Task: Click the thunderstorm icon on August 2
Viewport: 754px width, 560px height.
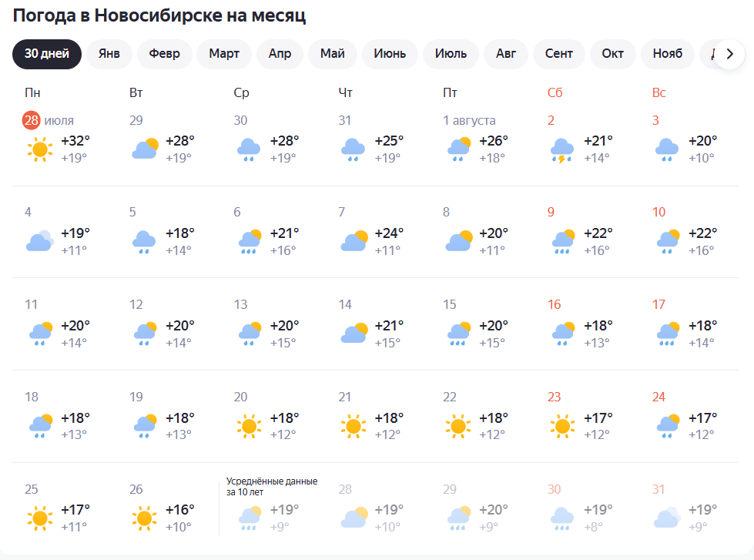Action: coord(562,150)
